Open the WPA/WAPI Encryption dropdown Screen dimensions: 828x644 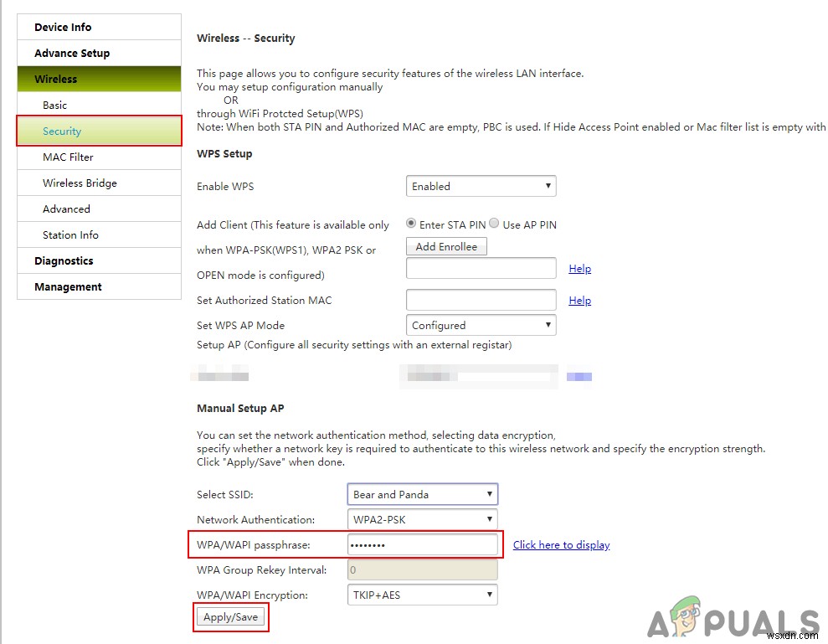pos(422,595)
